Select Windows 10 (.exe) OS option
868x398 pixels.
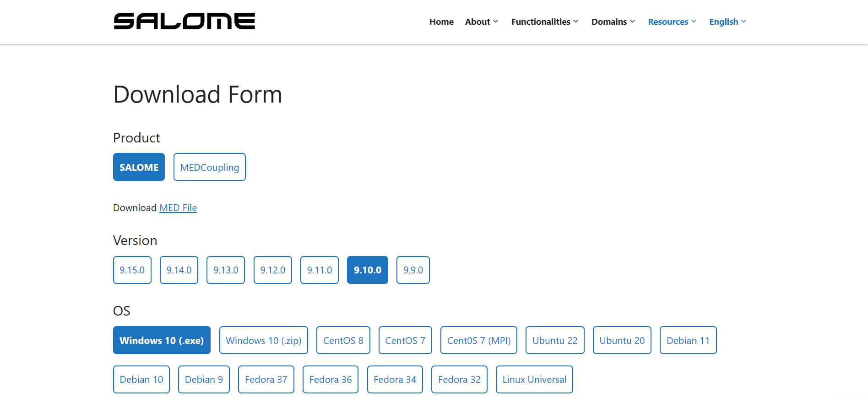click(162, 340)
